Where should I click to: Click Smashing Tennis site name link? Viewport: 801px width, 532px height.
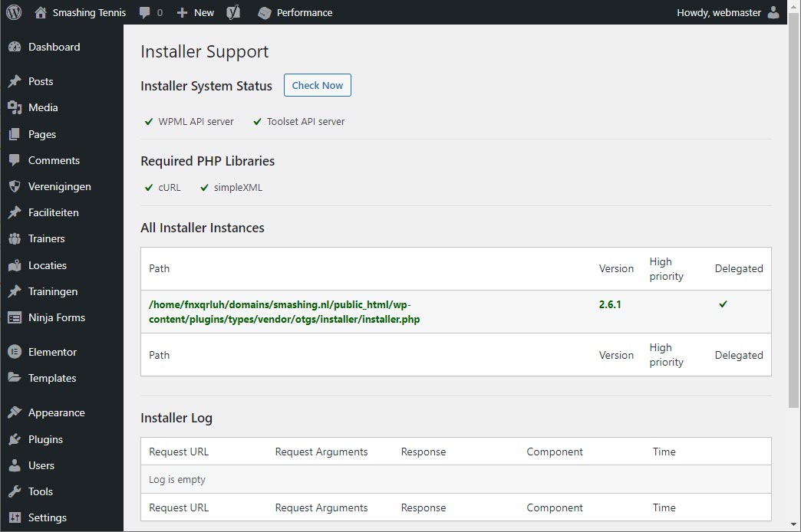coord(90,13)
